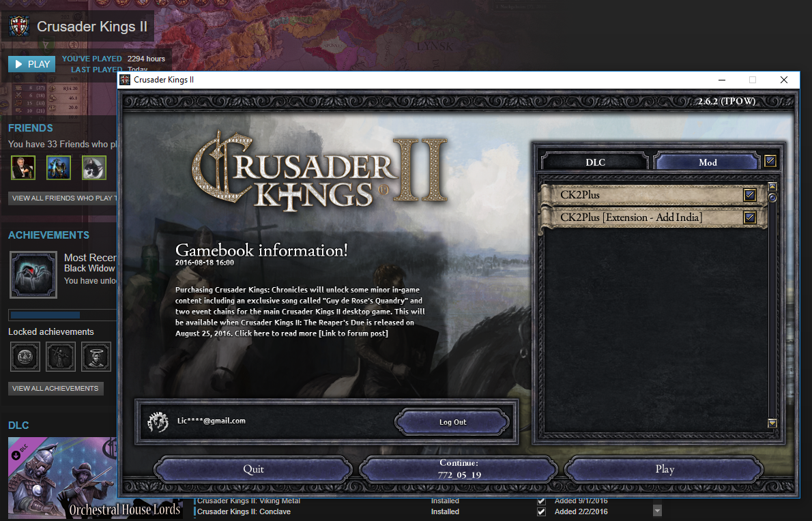Toggle the select-all mods checkbox beside Mod tab

coord(770,162)
